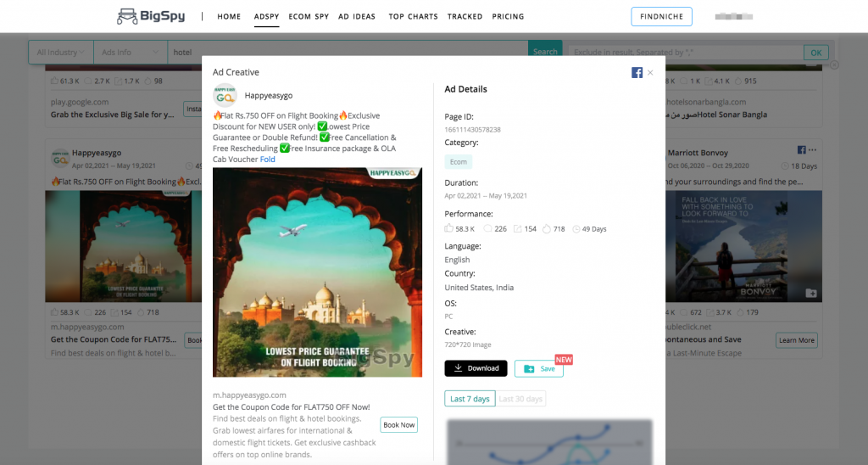
Task: Open play.google.com link
Action: tap(80, 102)
